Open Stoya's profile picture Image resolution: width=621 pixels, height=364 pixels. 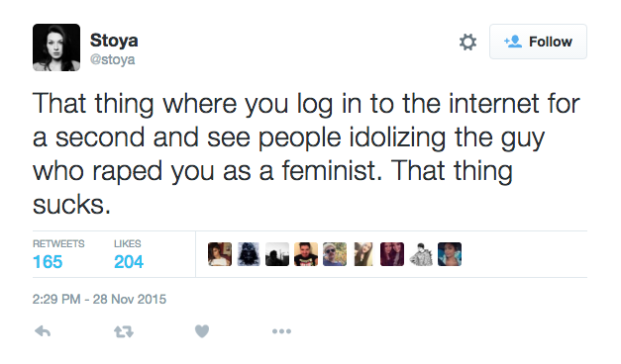click(x=56, y=47)
